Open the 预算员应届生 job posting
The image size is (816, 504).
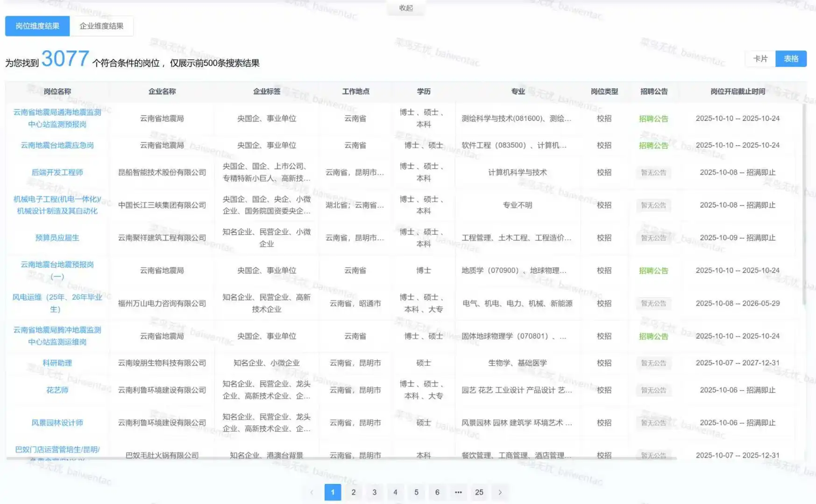point(57,238)
